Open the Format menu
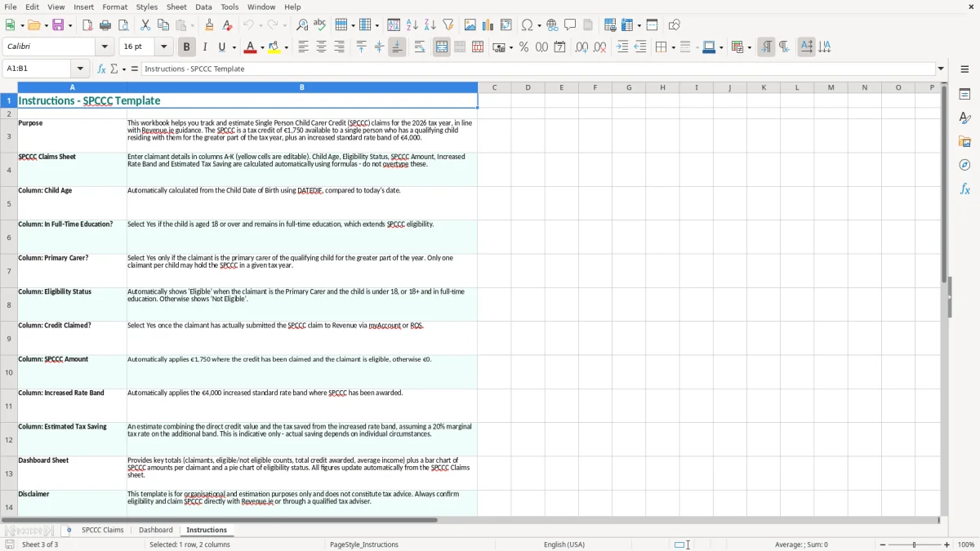980x551 pixels. [114, 7]
